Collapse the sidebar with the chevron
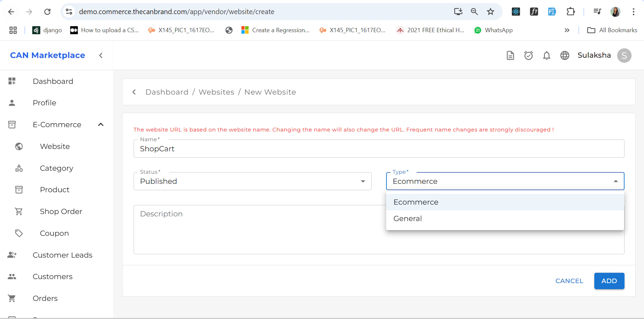 coord(101,55)
